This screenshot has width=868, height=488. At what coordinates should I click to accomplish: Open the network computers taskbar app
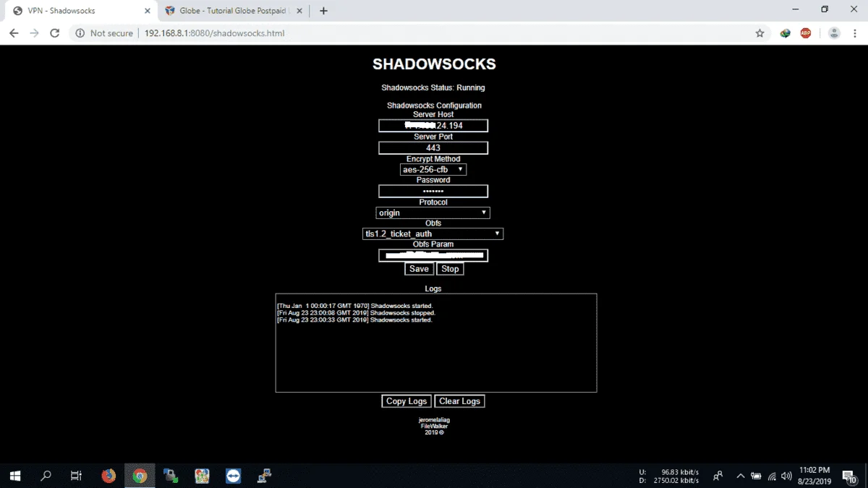click(265, 476)
